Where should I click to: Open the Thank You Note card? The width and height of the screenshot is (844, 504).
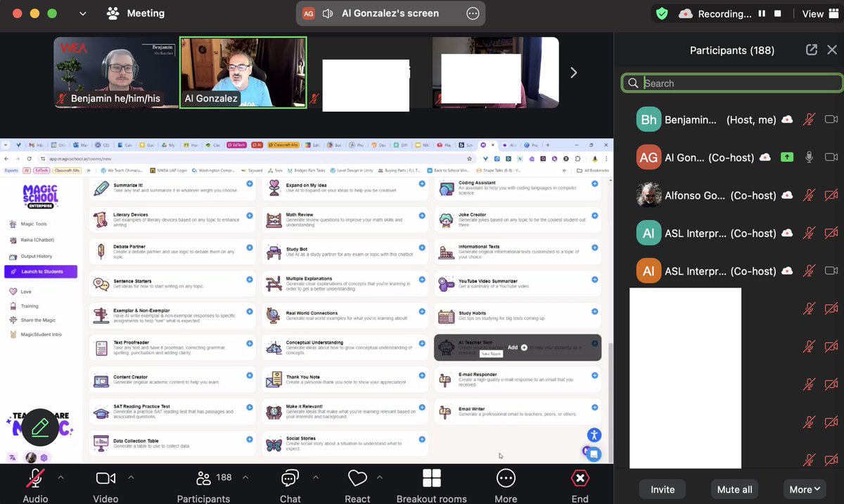pyautogui.click(x=345, y=380)
